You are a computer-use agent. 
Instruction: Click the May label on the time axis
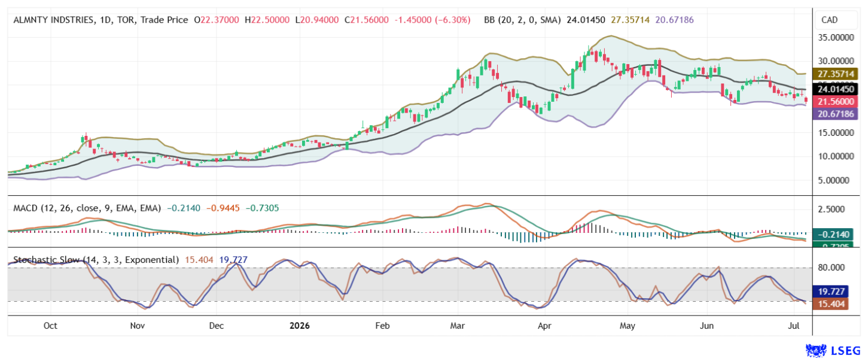(x=627, y=326)
